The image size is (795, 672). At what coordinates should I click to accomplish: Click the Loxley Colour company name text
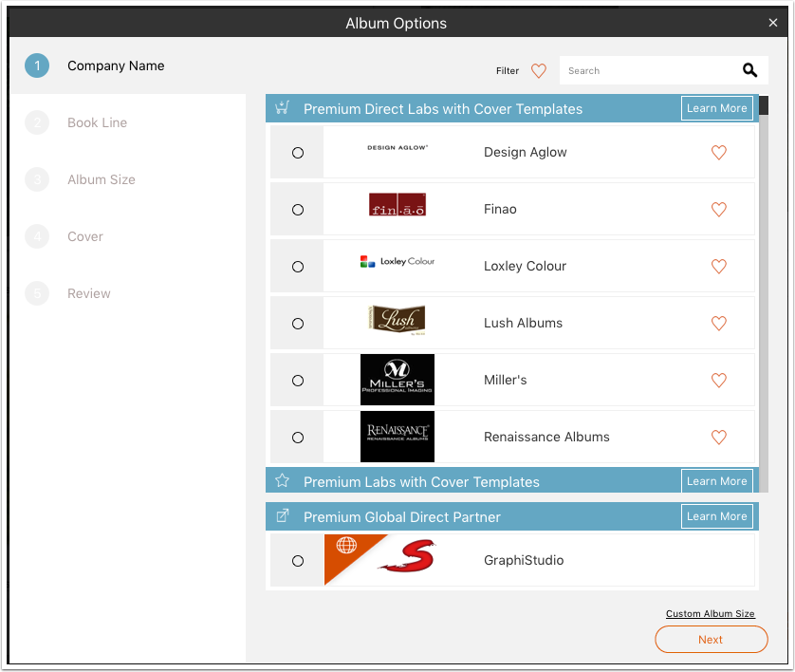click(525, 266)
